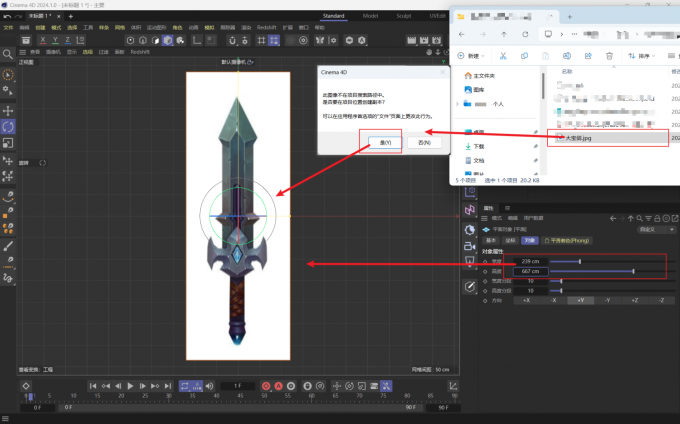Open the custom preset dropdown in Attributes
The width and height of the screenshot is (680, 424).
click(x=657, y=229)
